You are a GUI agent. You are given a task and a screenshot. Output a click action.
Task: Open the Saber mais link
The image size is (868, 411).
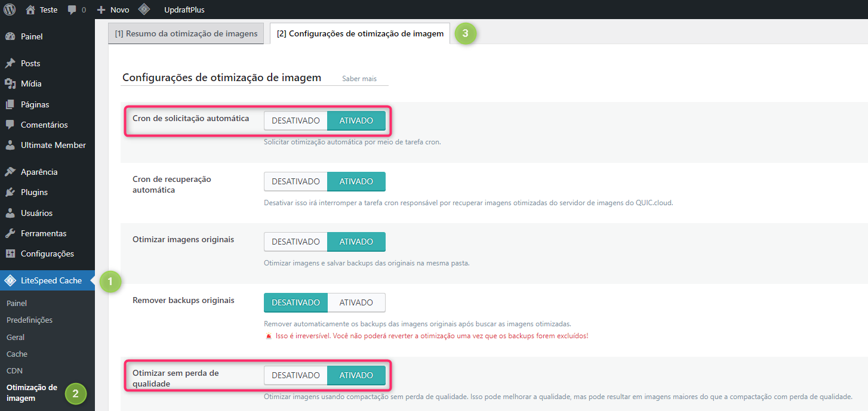[x=359, y=79]
